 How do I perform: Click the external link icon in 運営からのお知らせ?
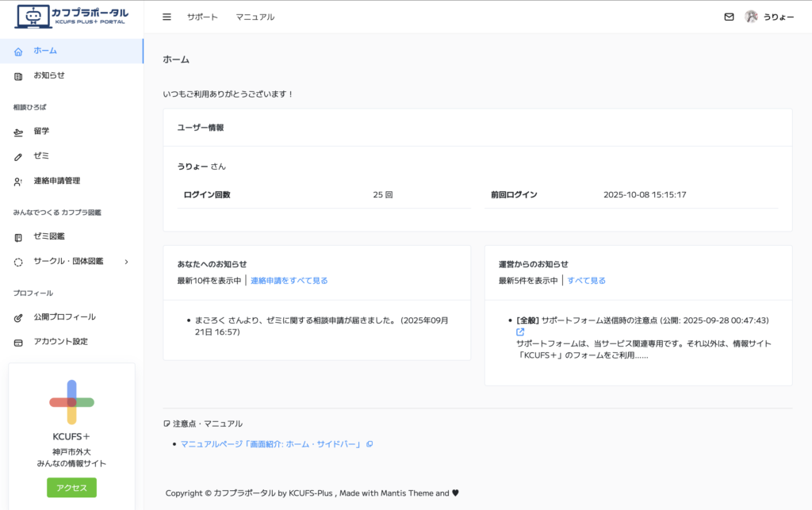tap(520, 332)
